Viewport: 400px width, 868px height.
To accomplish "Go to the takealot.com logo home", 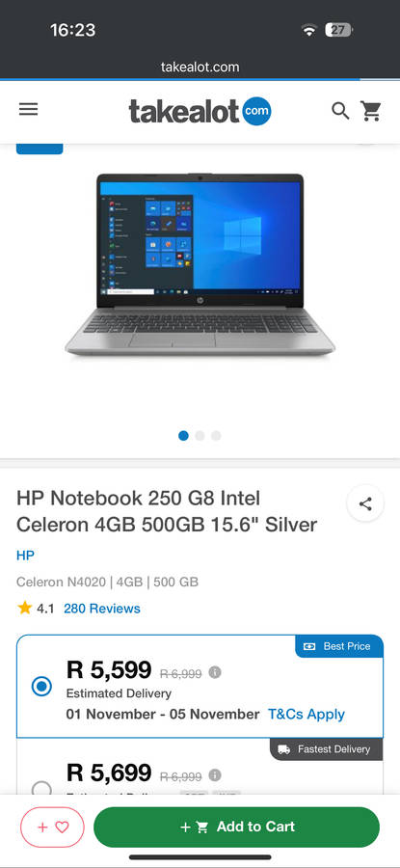I will 200,111.
